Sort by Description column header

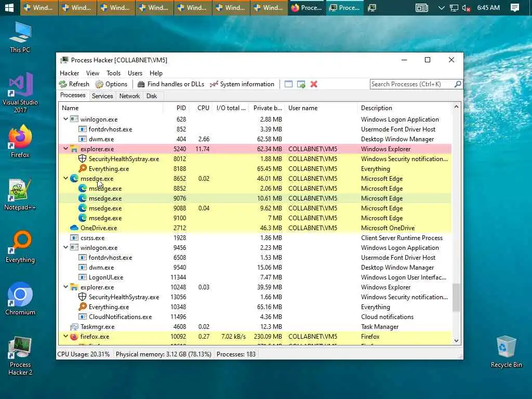[405, 108]
